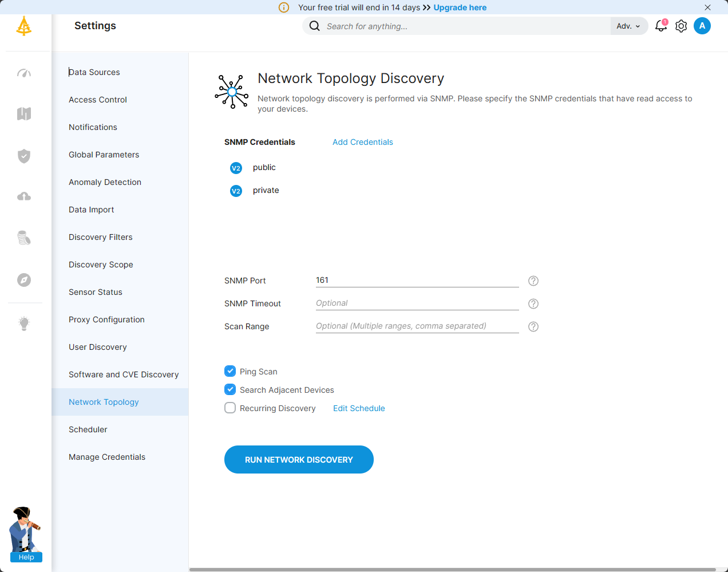Select the public SNMP credential
The height and width of the screenshot is (572, 728).
[x=264, y=167]
